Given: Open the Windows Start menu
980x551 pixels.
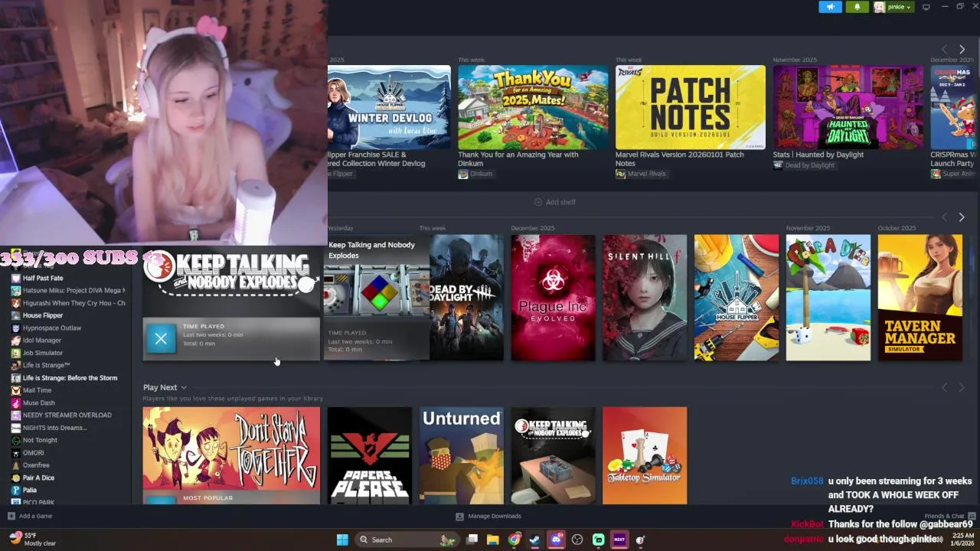Looking at the screenshot, I should point(342,540).
